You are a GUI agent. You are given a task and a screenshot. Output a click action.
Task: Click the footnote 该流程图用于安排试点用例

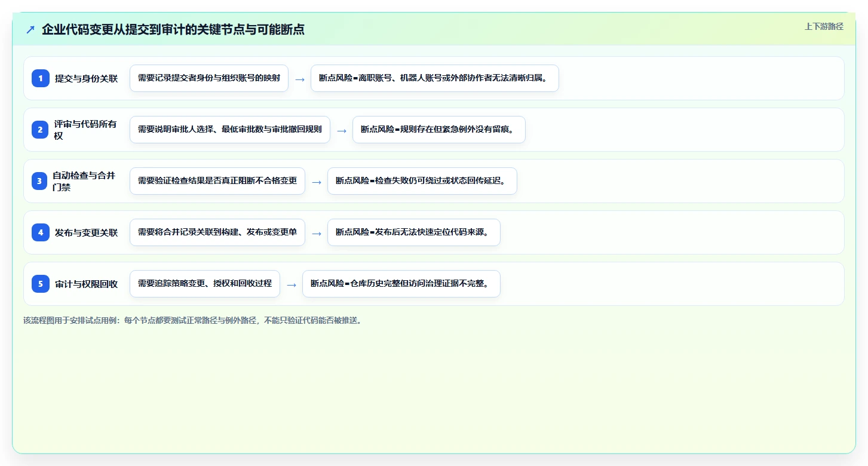pyautogui.click(x=192, y=320)
